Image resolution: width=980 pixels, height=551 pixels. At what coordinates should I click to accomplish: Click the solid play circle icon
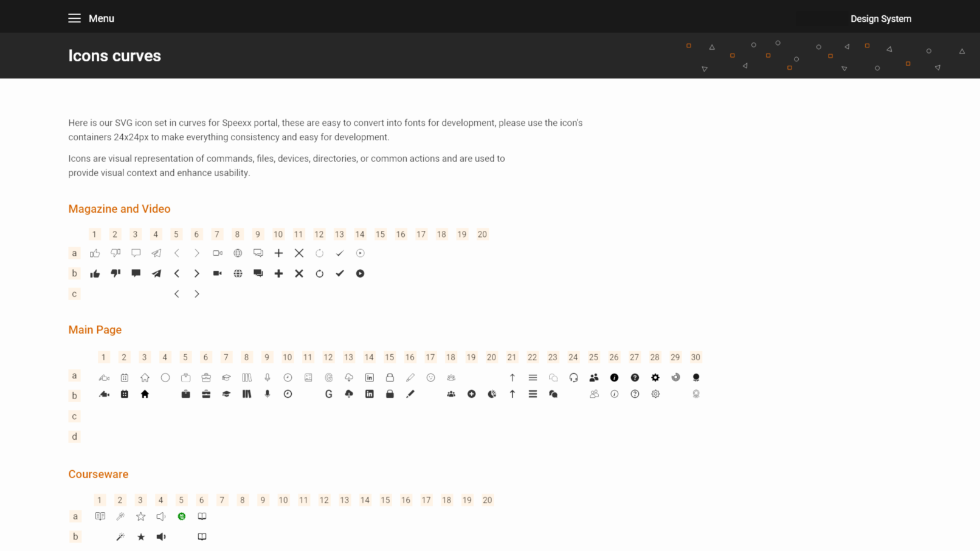coord(360,274)
